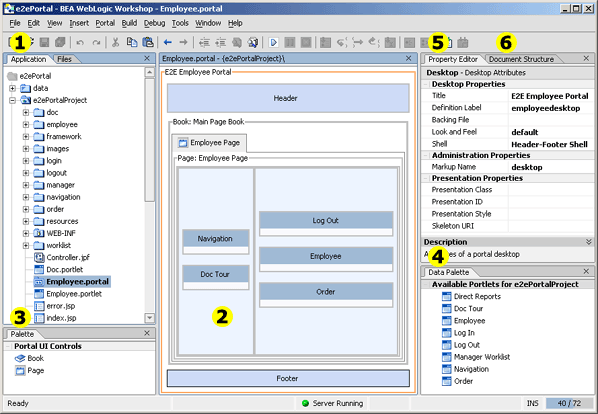598x414 pixels.
Task: Edit the Title property value field
Action: tap(551, 96)
